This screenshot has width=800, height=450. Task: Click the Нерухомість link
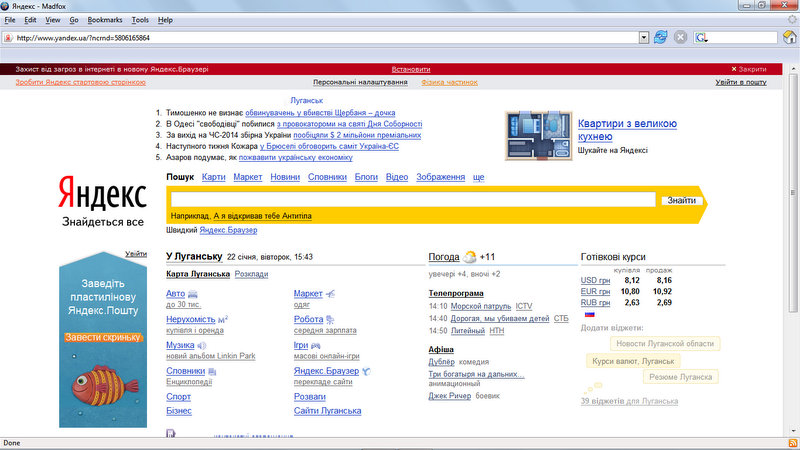coord(191,319)
